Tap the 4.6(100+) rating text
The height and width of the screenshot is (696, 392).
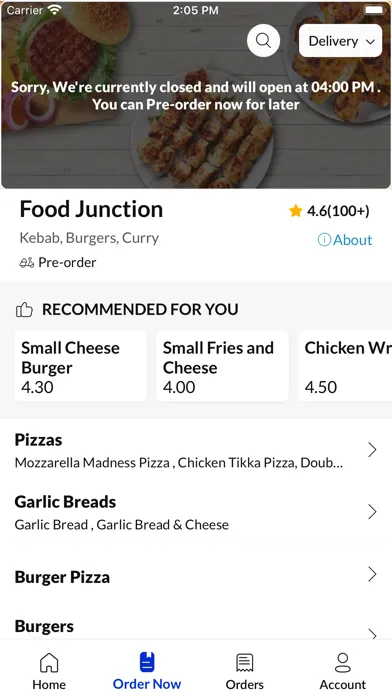338,211
